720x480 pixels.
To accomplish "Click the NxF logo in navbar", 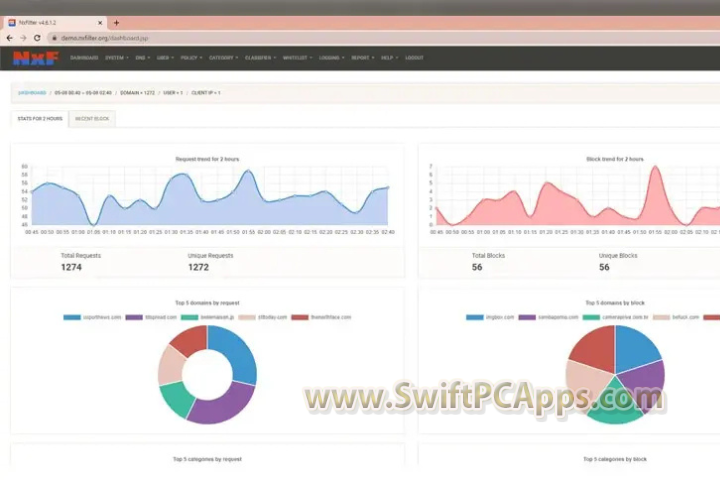I will coord(36,58).
